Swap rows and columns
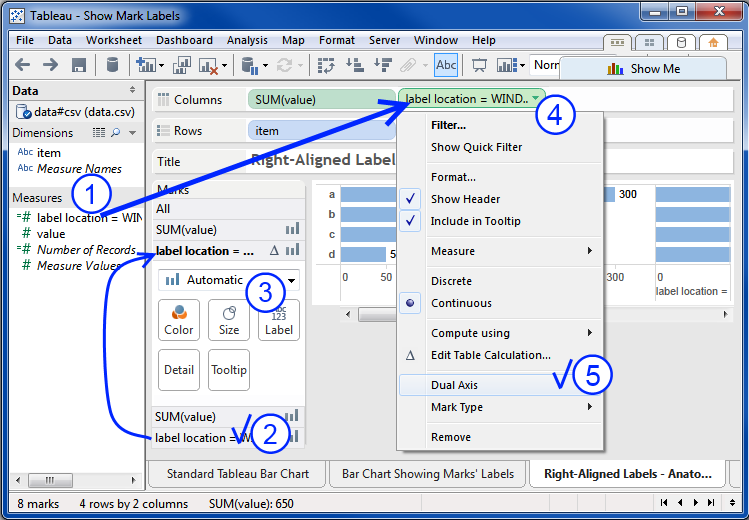 point(326,65)
